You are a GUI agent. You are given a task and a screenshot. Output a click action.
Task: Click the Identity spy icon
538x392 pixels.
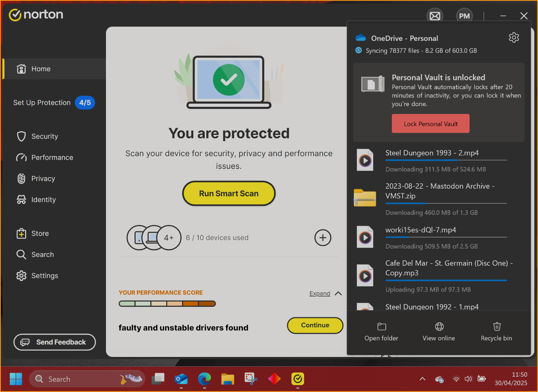[21, 200]
